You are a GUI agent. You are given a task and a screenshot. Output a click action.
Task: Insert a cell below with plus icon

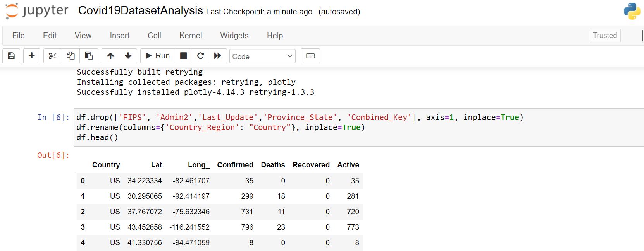tap(32, 56)
